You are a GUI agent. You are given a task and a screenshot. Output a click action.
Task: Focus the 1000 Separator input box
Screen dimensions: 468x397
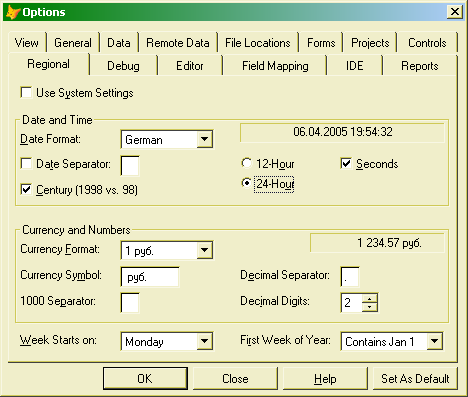pyautogui.click(x=130, y=302)
